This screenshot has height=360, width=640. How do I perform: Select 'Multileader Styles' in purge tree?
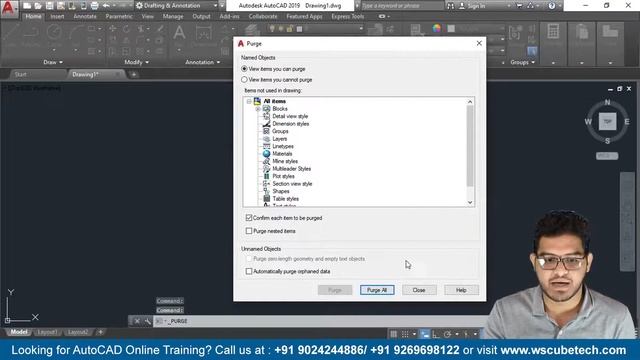click(291, 169)
